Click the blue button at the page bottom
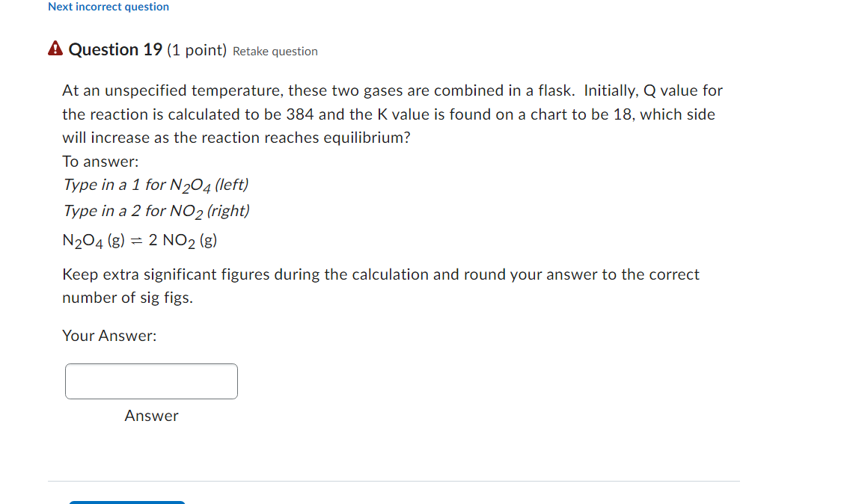Image resolution: width=853 pixels, height=504 pixels. (x=126, y=502)
